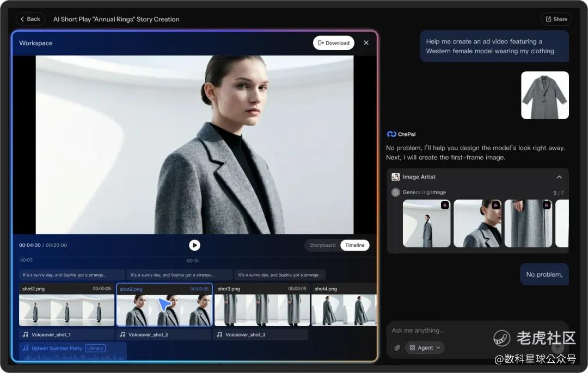
Task: Select the third subtitle caption clip
Action: point(280,275)
